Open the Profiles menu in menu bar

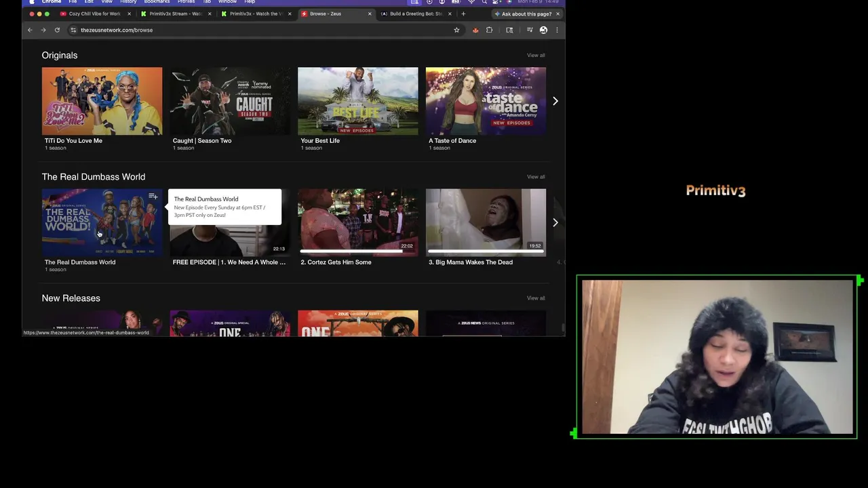point(186,2)
